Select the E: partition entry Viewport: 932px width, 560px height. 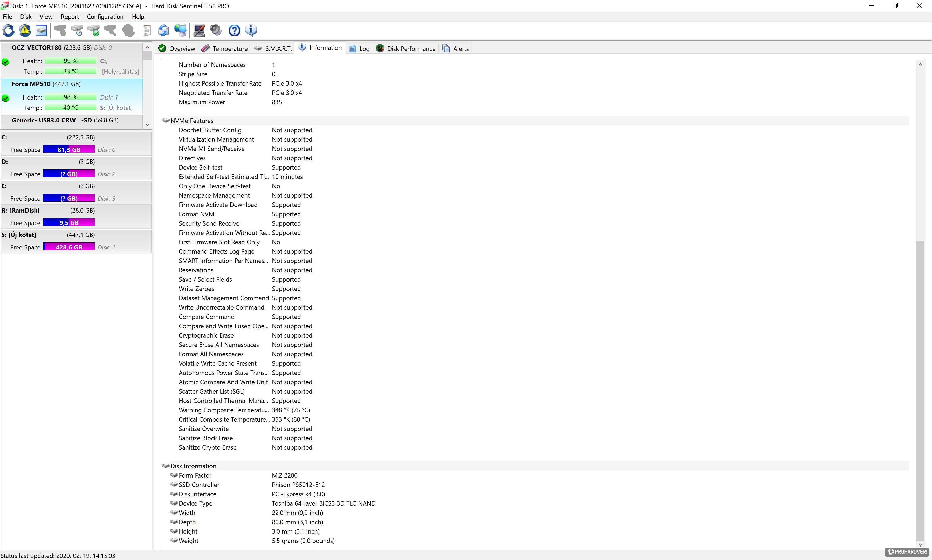[x=76, y=192]
